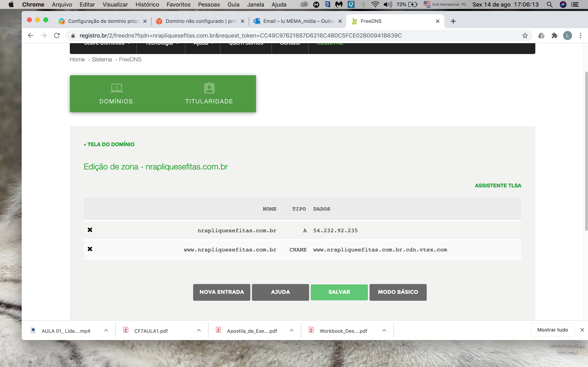Screen dimensions: 588x367
Task: Click the Domínios laptop icon
Action: click(117, 88)
